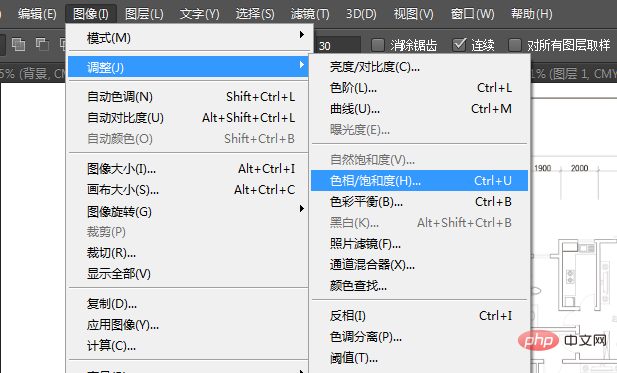Open 颜色查找... adjustment
617x373 pixels.
419,286
